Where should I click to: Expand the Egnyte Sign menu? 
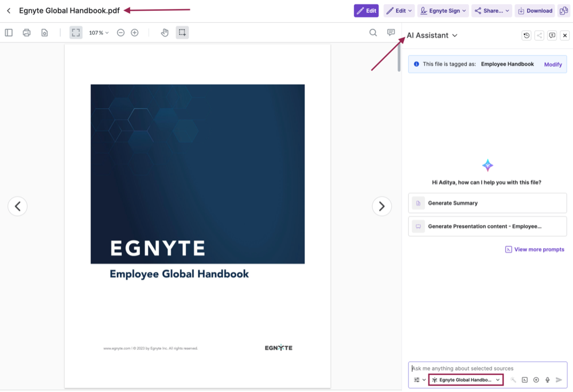(443, 11)
